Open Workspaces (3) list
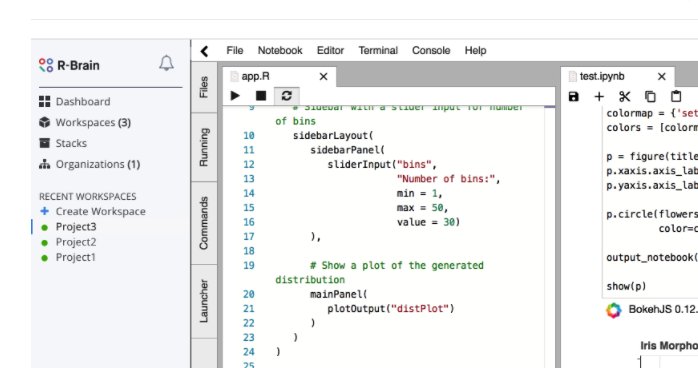Viewport: 698px width, 368px height. click(x=93, y=122)
